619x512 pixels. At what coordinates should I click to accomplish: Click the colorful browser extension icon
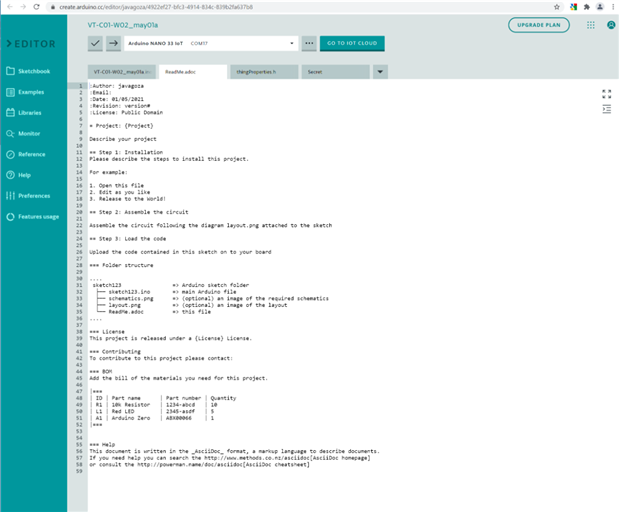(574, 7)
